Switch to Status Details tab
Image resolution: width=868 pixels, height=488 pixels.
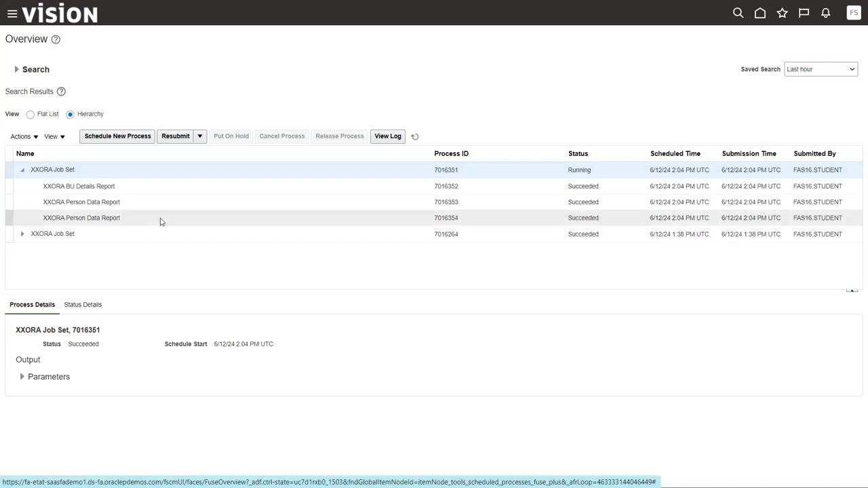pos(83,305)
